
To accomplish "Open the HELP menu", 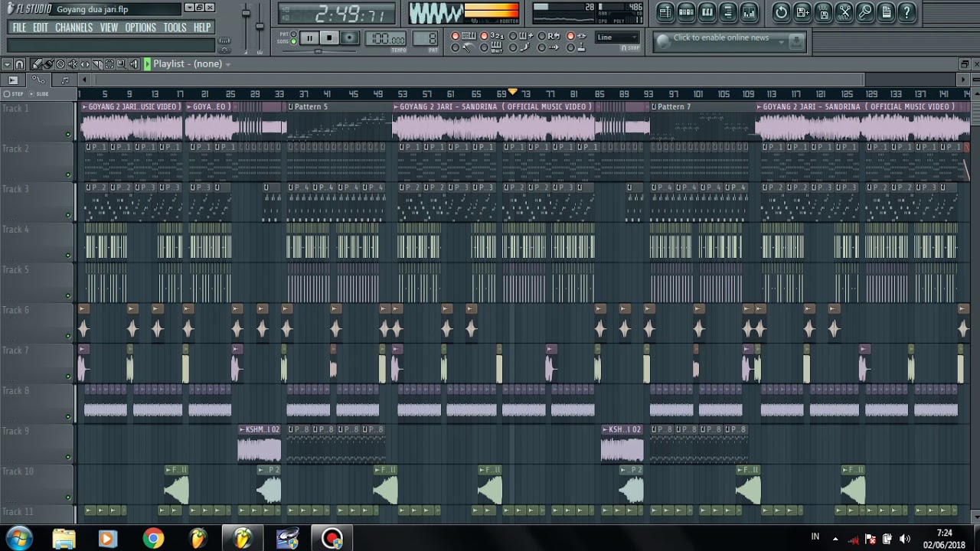I will pos(202,28).
